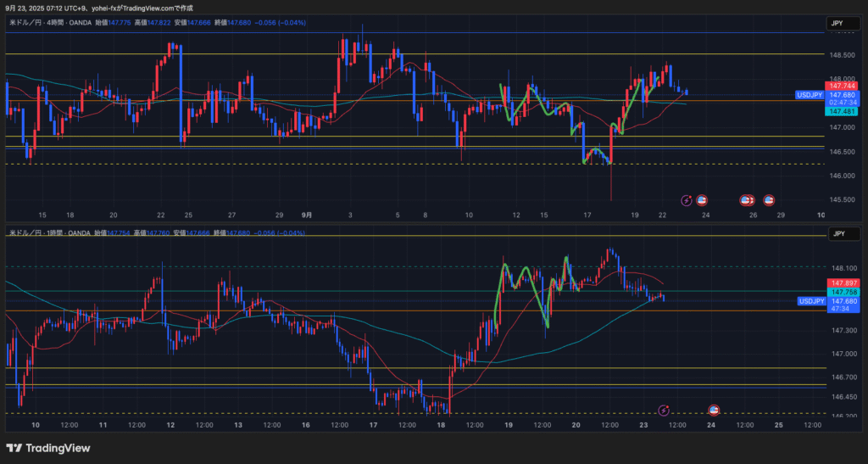Click the USDJPY symbol tag on the 4-hour chart
The image size is (868, 464).
pos(811,95)
